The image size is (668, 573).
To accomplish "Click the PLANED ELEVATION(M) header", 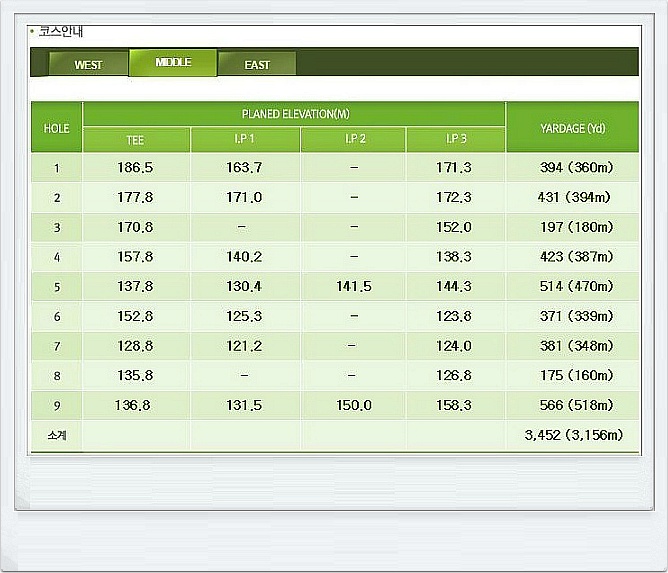I will pyautogui.click(x=295, y=114).
